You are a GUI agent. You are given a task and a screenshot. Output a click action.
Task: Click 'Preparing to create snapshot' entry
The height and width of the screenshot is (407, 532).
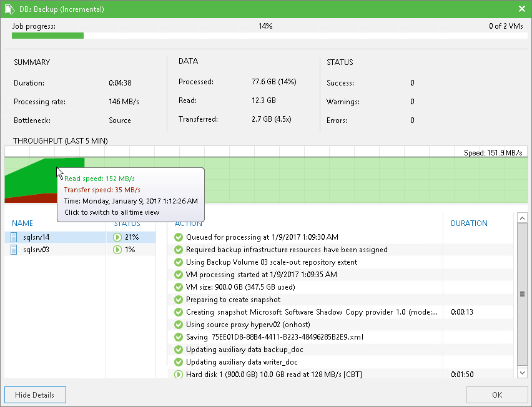233,300
